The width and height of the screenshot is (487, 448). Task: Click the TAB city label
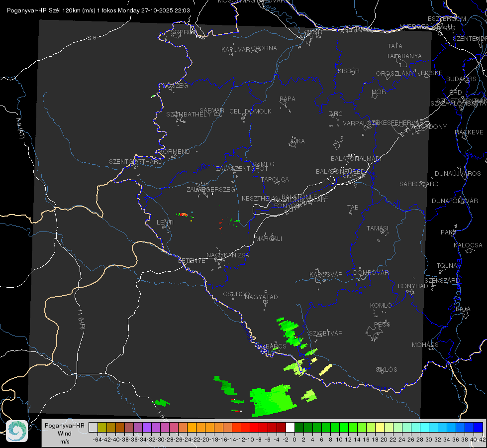[353, 208]
